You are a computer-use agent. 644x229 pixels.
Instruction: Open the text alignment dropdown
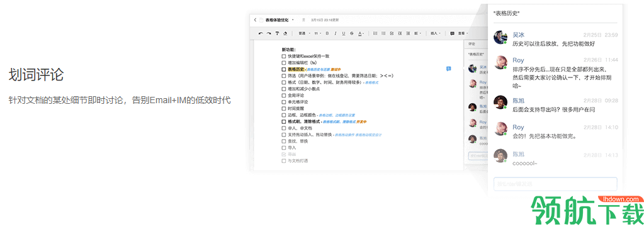click(417, 33)
